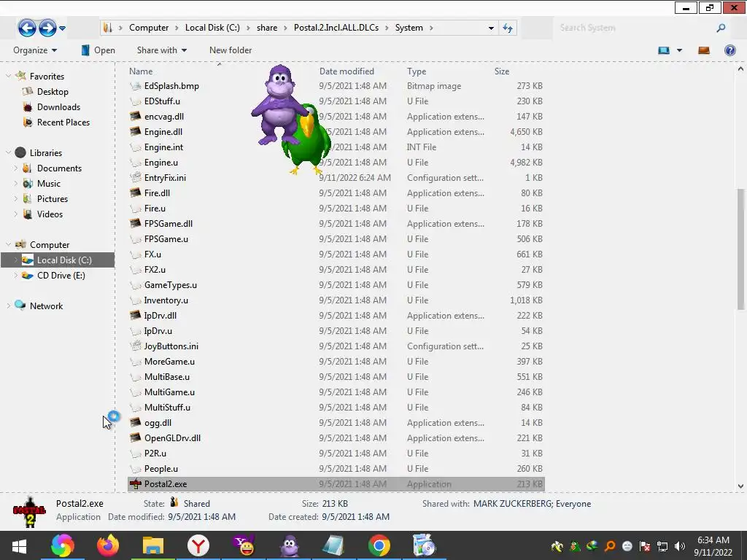
Task: Go back with the Back arrow button
Action: click(x=27, y=28)
